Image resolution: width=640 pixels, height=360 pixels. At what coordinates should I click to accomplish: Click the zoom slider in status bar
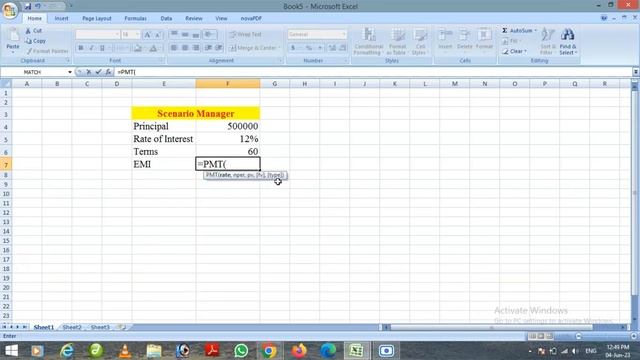[x=606, y=336]
